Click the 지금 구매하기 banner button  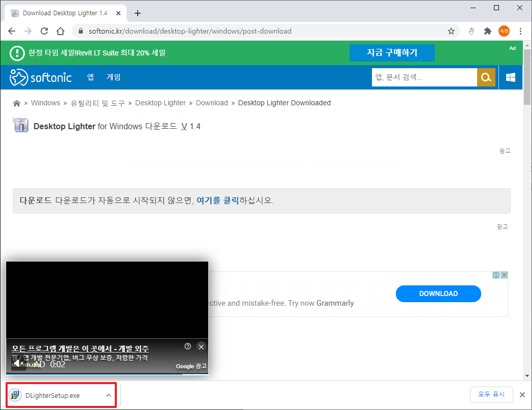pos(392,53)
